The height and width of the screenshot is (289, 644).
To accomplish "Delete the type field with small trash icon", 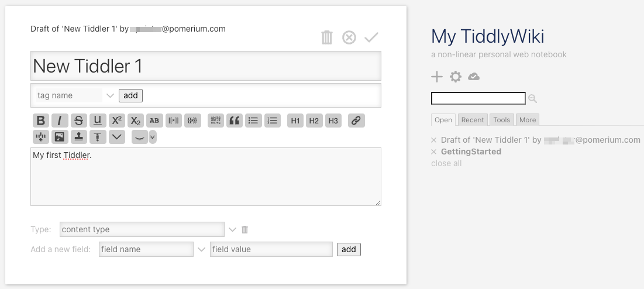I will (244, 229).
